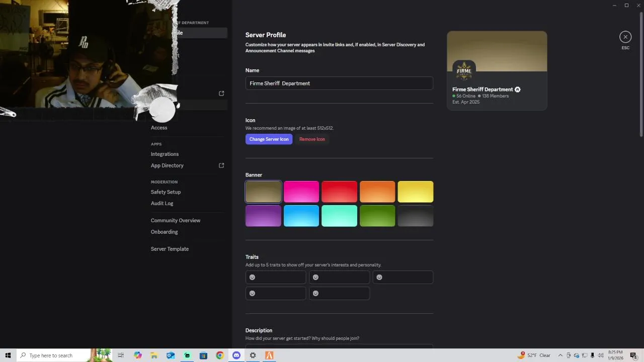Pick emoji for the fourth trait slot
The image size is (644, 362).
[x=253, y=294]
